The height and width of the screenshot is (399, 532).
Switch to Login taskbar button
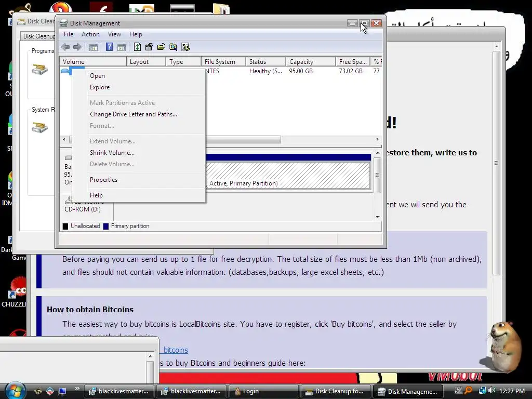263,391
